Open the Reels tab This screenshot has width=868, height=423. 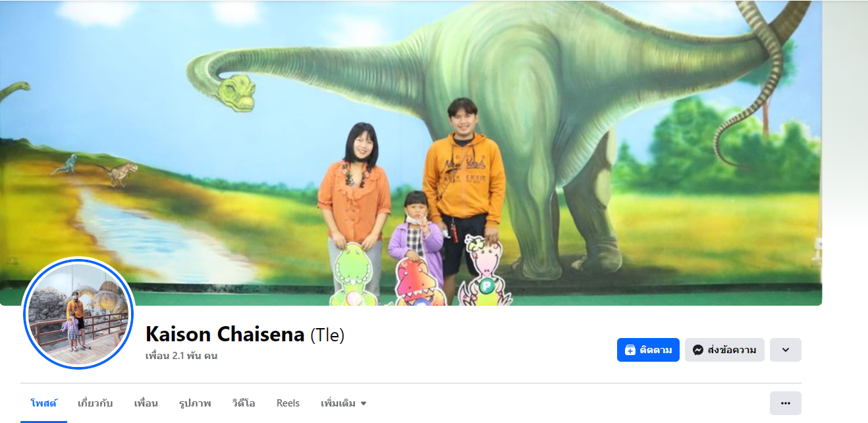288,403
